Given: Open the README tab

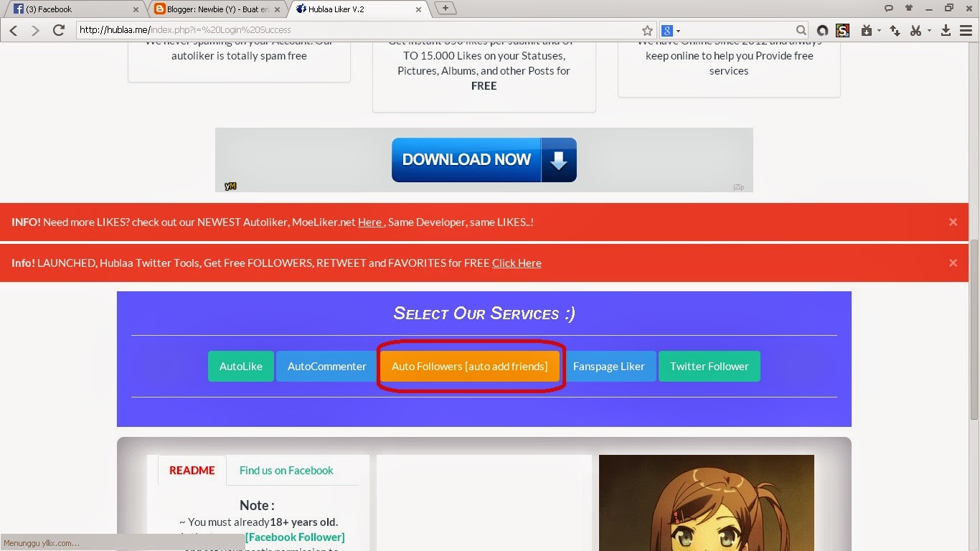Looking at the screenshot, I should click(192, 471).
